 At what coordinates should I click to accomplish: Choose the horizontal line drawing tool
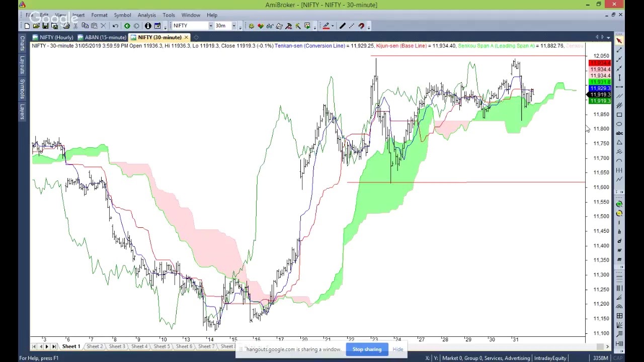point(619,86)
